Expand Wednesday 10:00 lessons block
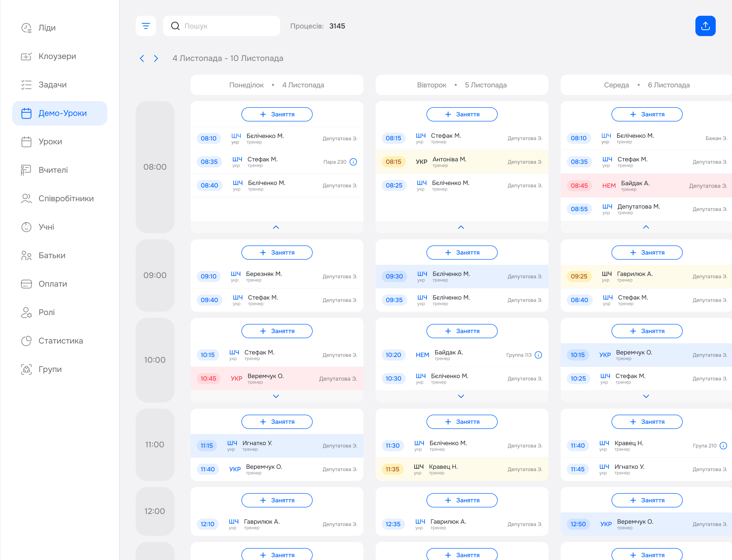The width and height of the screenshot is (732, 560). 646,396
